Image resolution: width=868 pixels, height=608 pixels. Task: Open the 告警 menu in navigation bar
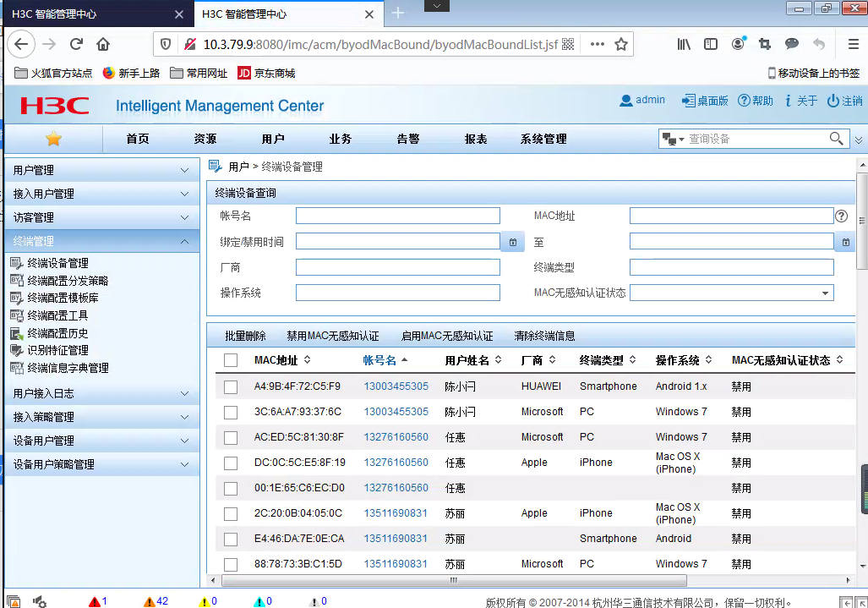point(408,139)
